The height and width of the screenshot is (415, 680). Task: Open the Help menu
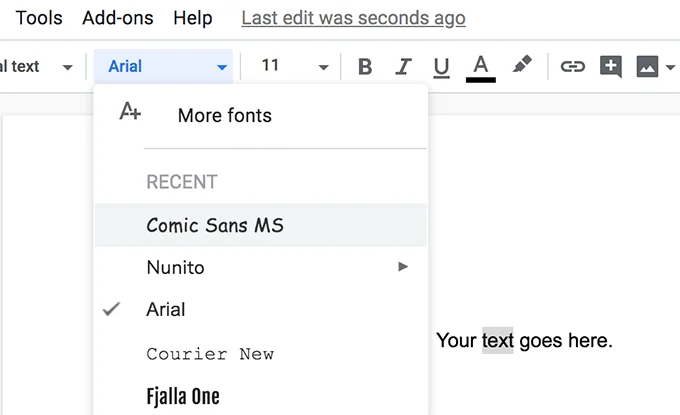(192, 18)
